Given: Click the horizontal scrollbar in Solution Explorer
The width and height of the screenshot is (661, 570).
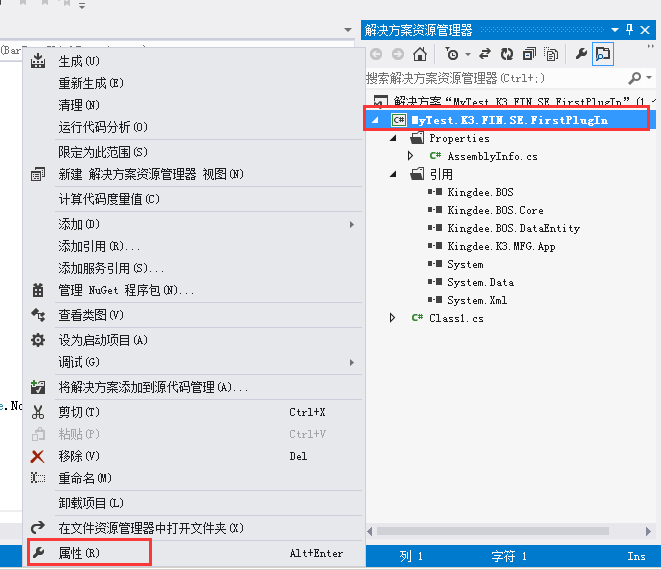Looking at the screenshot, I should (x=492, y=531).
